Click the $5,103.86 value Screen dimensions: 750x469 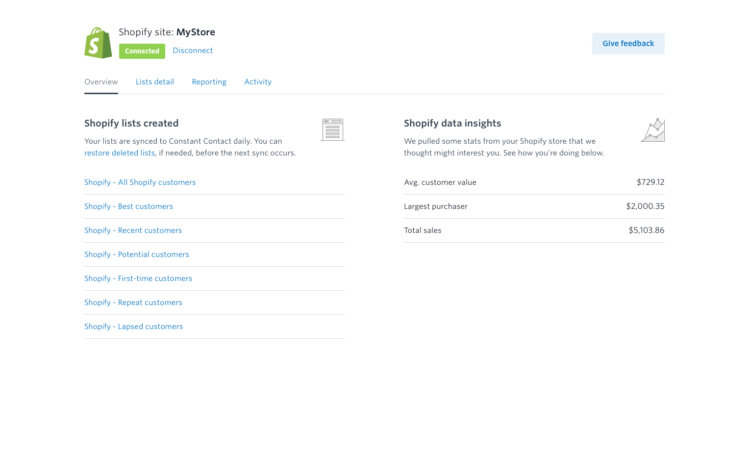pyautogui.click(x=646, y=230)
